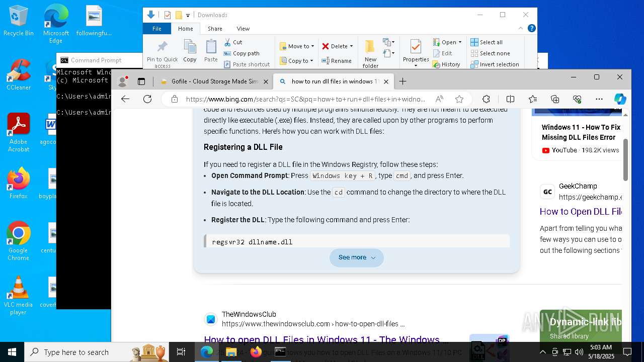The height and width of the screenshot is (362, 644).
Task: Click Rename in the Explorer ribbon
Action: [x=337, y=61]
